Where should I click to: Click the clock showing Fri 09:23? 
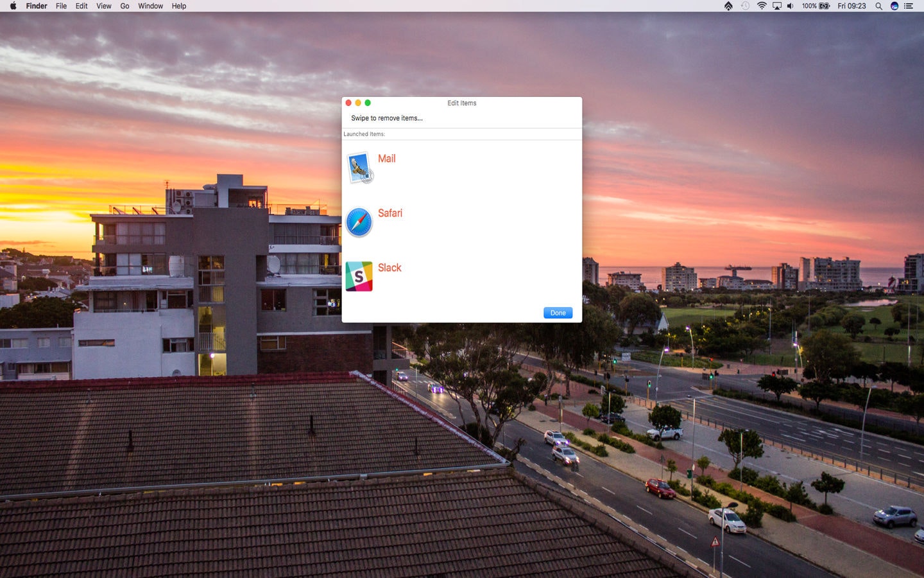click(x=851, y=6)
